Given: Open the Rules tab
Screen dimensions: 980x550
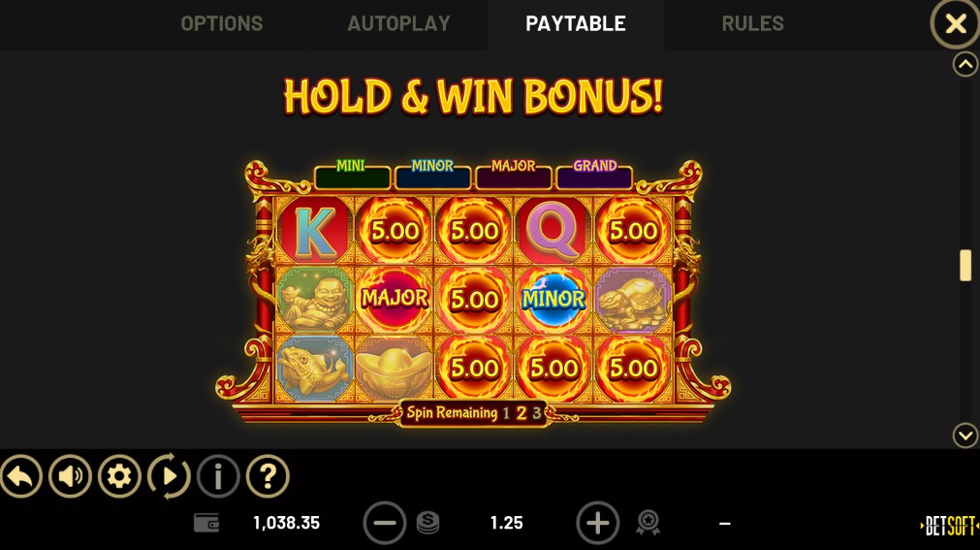Looking at the screenshot, I should (752, 24).
